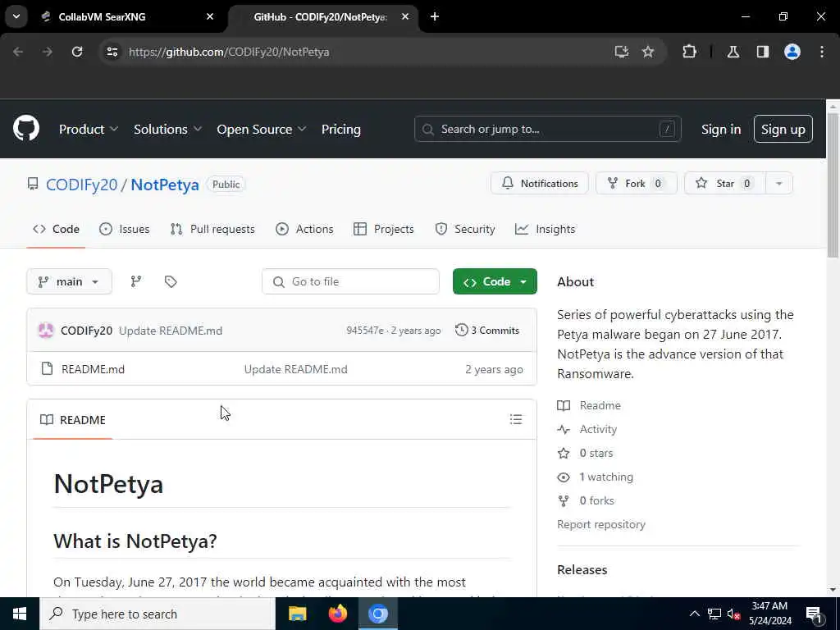Click CODIFy20 avatar in commit row
This screenshot has height=630, width=840.
pyautogui.click(x=46, y=331)
